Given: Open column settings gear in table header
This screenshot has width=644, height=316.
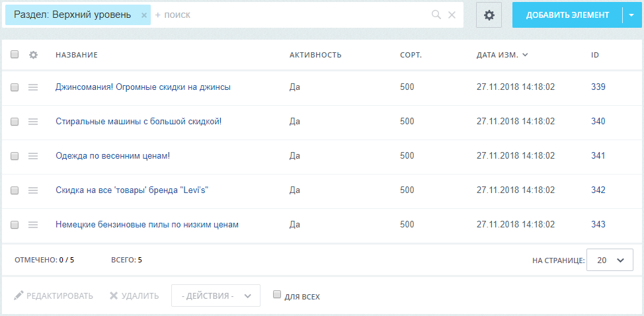Looking at the screenshot, I should click(33, 55).
